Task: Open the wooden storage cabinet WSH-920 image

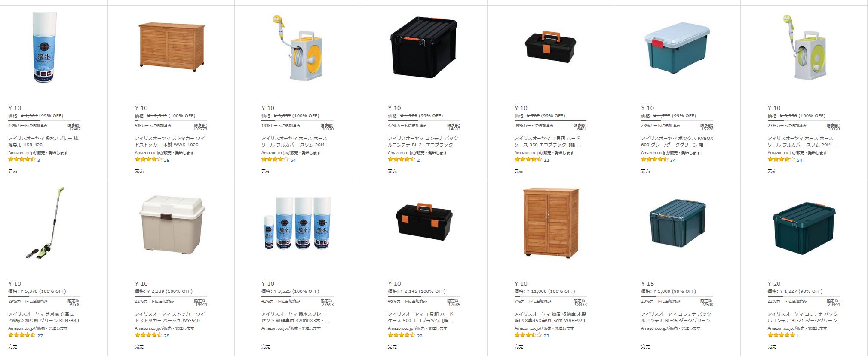Action: [551, 223]
